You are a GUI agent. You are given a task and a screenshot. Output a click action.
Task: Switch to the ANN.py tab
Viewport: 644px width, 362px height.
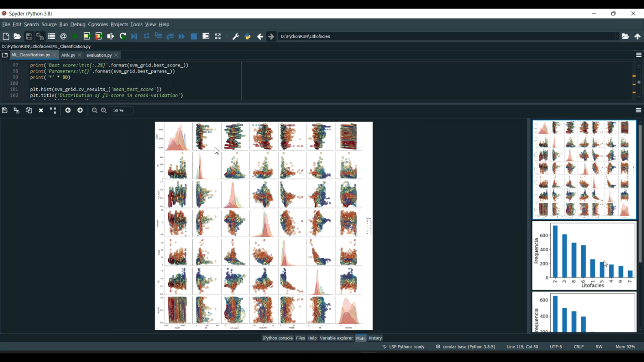69,55
